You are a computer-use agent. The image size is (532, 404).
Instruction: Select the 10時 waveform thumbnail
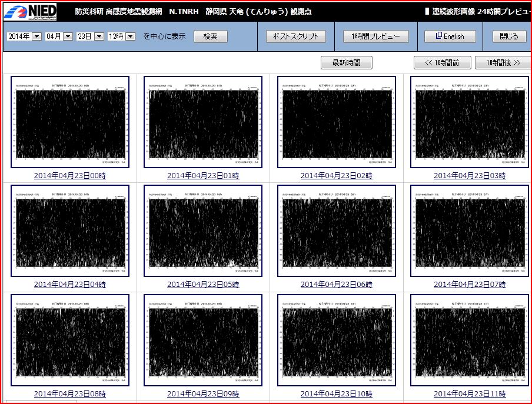point(337,340)
